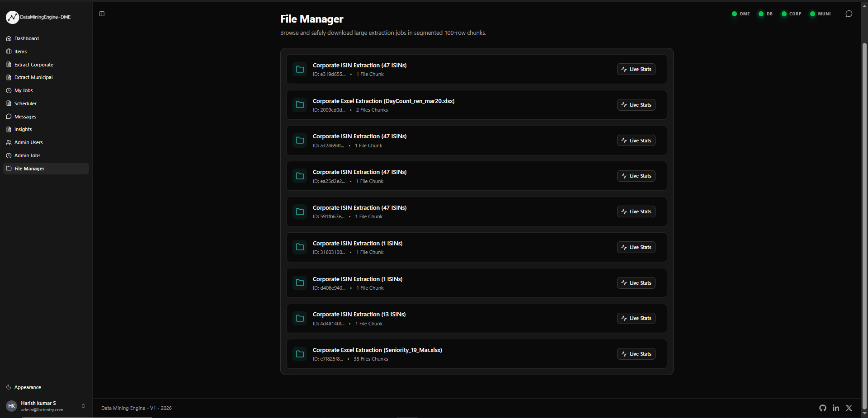
Task: View Live Stats for job a324694f
Action: click(x=636, y=141)
